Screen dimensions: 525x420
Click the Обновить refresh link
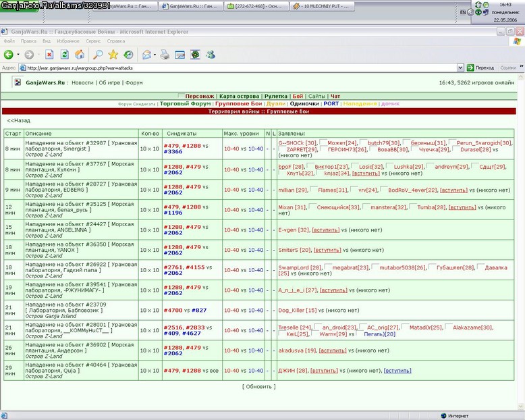[x=259, y=386]
